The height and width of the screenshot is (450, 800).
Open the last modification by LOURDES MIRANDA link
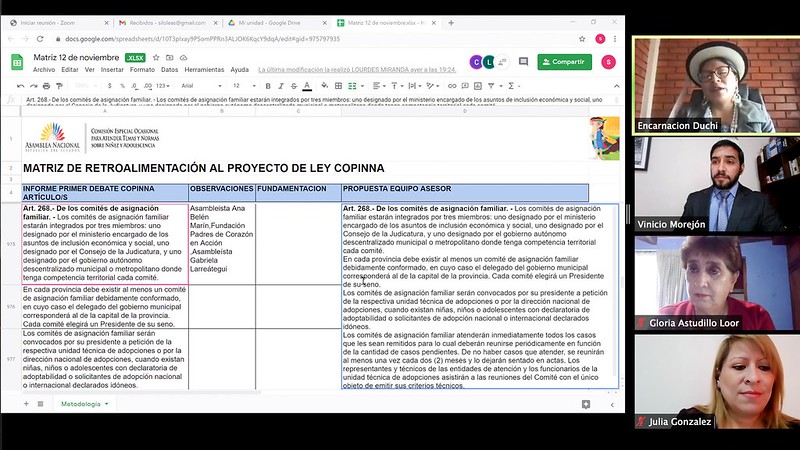click(x=357, y=69)
